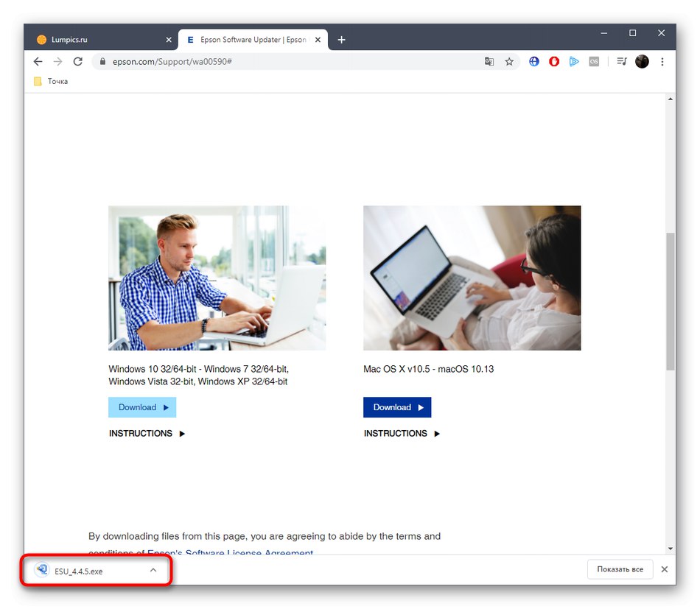Select the Epson Software Updater tab
The width and height of the screenshot is (700, 609).
point(253,40)
